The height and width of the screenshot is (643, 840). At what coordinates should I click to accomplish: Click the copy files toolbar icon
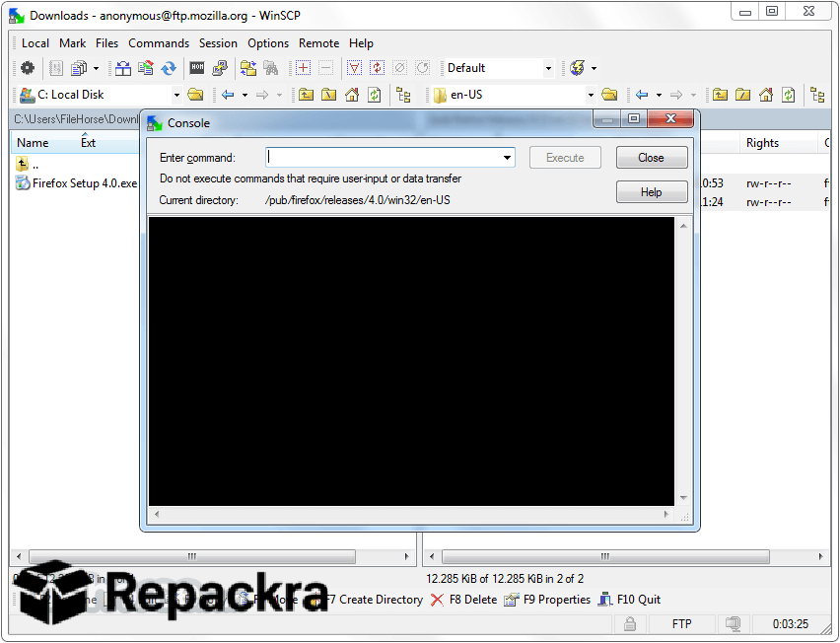pyautogui.click(x=79, y=68)
